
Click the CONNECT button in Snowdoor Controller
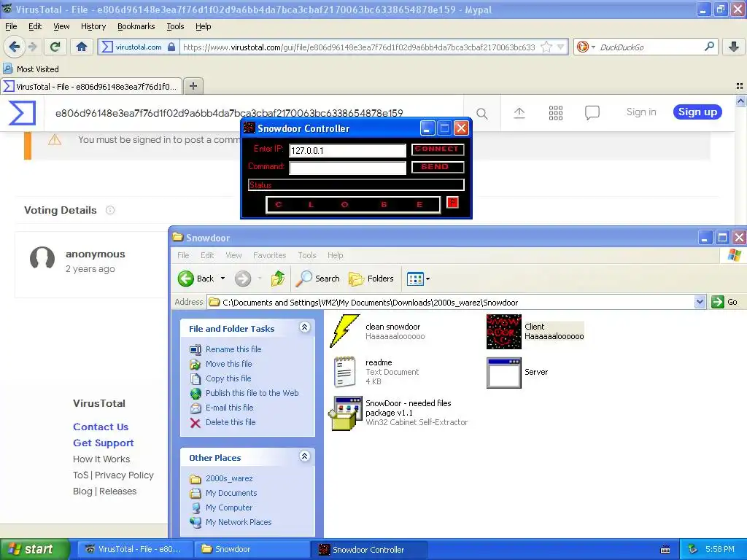[x=438, y=149]
